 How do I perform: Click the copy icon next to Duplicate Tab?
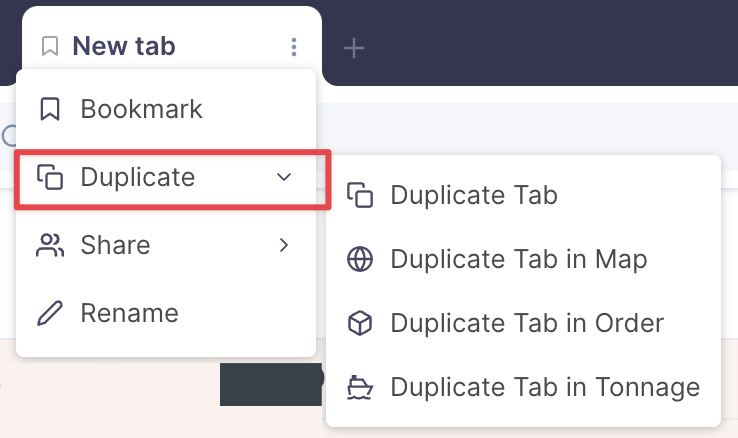(360, 195)
